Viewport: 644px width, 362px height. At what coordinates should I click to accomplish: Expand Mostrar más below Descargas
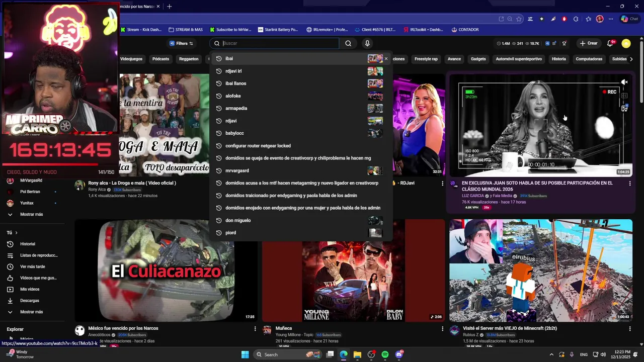32,312
